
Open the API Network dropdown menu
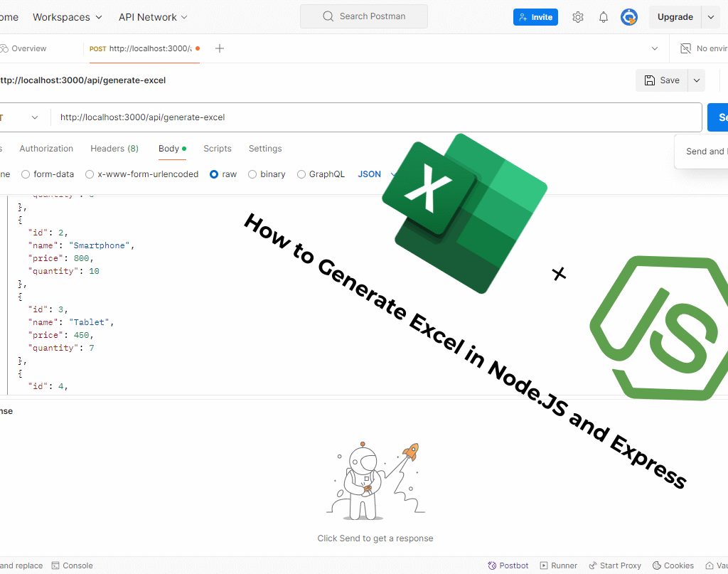[153, 17]
